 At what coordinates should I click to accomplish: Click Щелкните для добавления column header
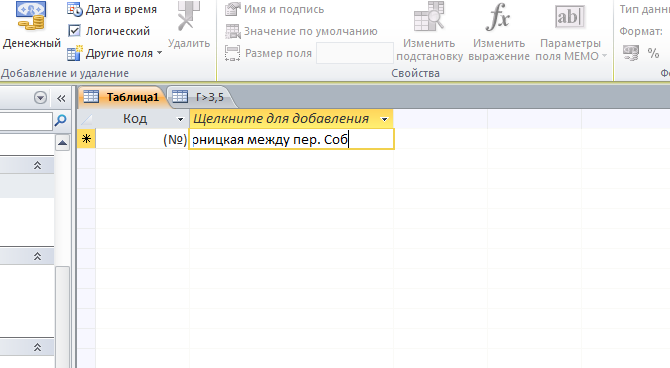click(x=291, y=119)
